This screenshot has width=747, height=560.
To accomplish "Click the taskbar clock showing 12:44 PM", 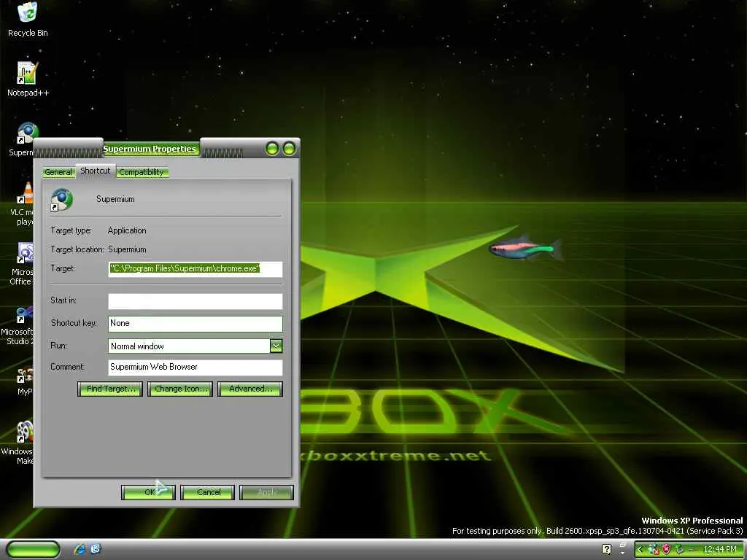I will [720, 550].
